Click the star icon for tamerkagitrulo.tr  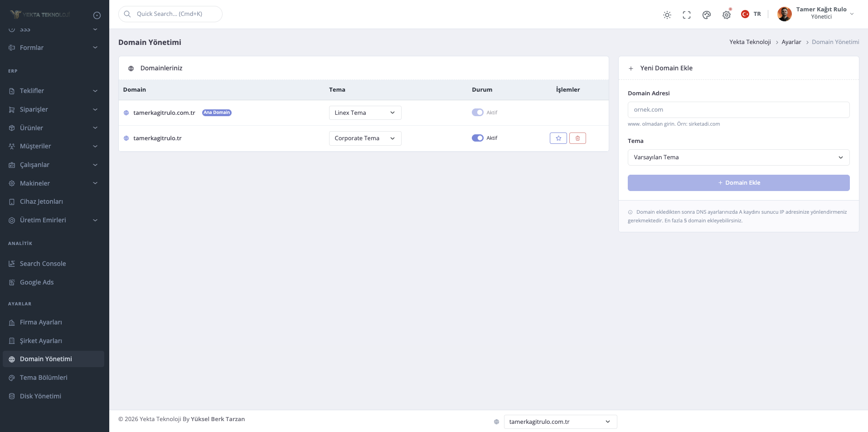[558, 138]
